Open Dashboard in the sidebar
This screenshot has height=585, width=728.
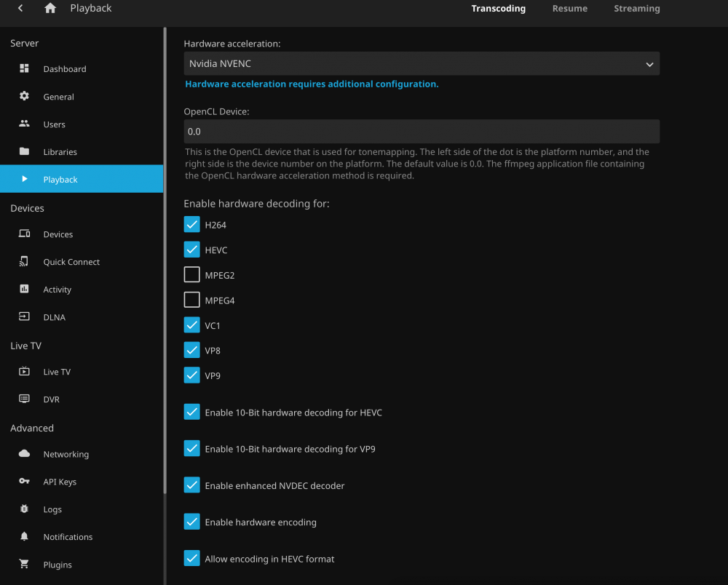(82, 68)
